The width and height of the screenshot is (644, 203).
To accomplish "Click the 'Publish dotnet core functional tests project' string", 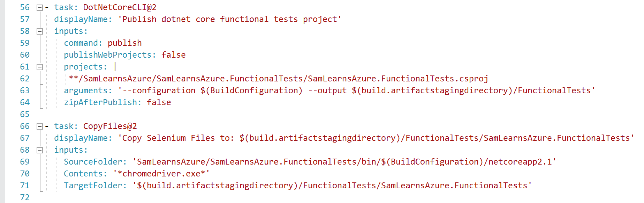I will pyautogui.click(x=229, y=19).
